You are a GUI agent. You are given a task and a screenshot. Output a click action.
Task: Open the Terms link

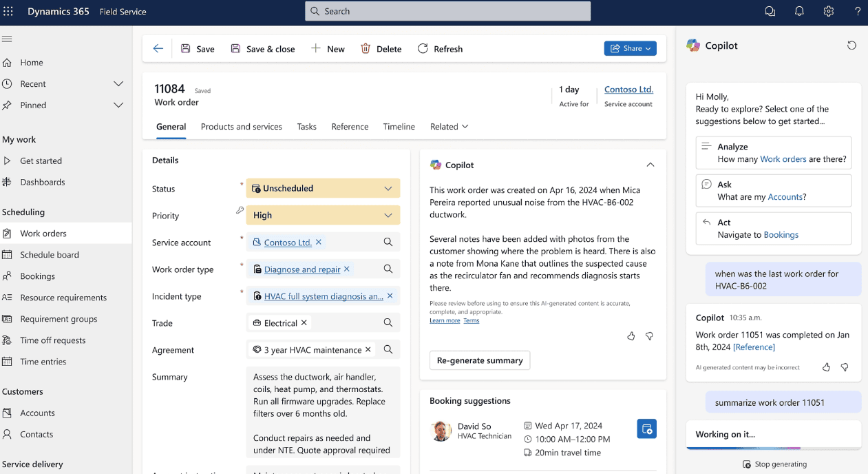(x=472, y=320)
